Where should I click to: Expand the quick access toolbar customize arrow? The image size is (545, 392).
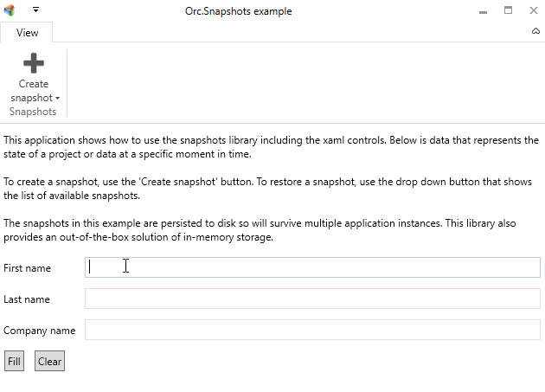coord(35,10)
